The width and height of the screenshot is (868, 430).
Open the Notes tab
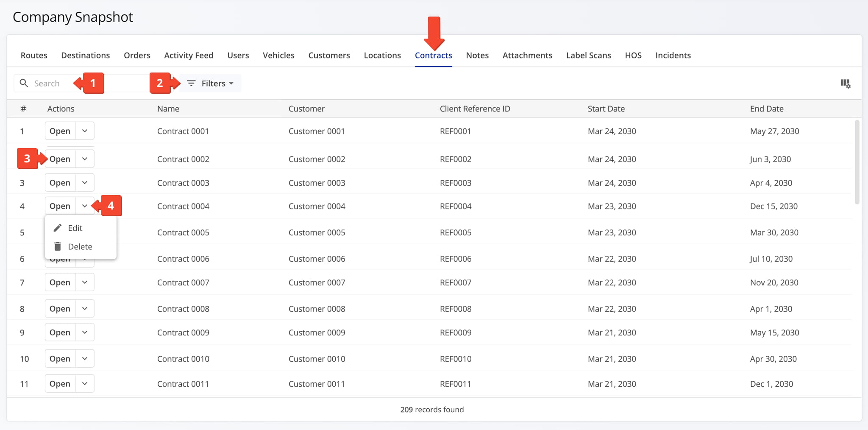477,55
